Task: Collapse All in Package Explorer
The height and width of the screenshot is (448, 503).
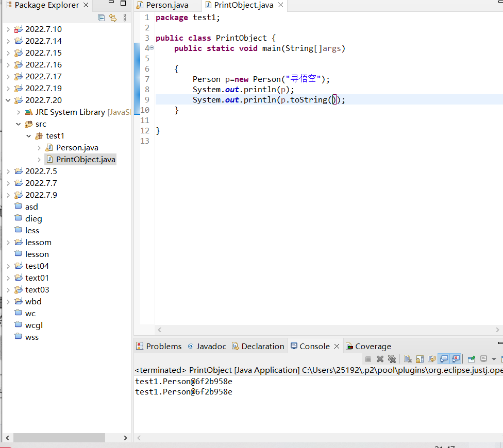Action: coord(101,18)
